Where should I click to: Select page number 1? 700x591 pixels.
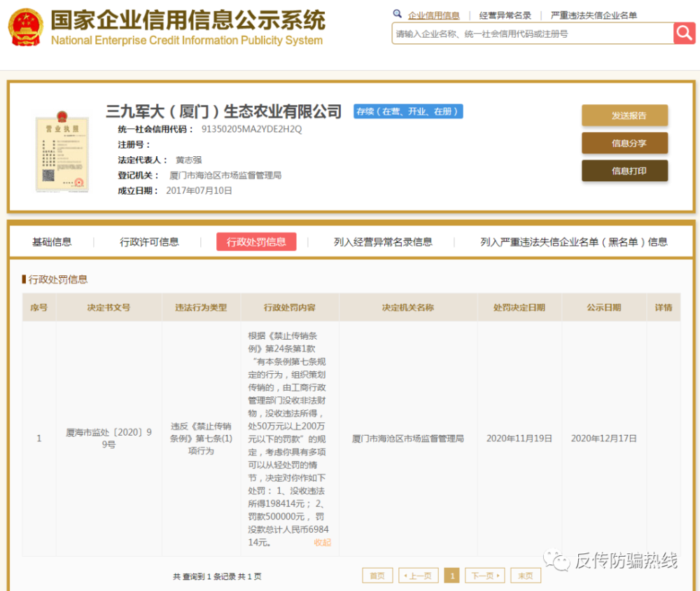pos(451,576)
